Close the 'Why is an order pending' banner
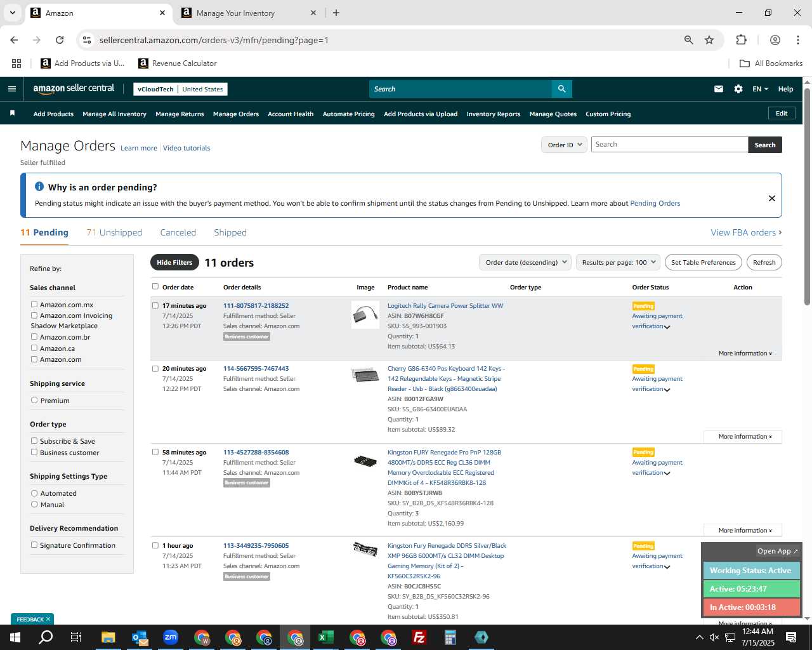812x650 pixels. tap(772, 198)
